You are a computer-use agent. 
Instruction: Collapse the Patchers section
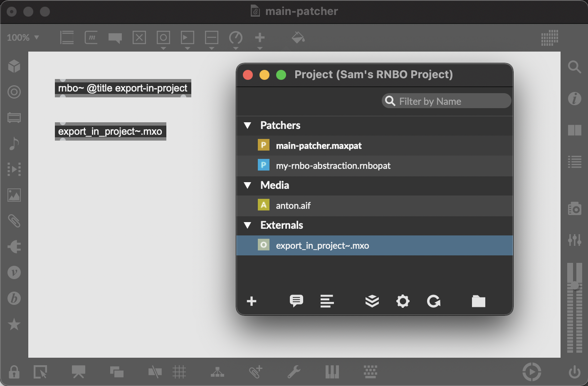tap(248, 126)
